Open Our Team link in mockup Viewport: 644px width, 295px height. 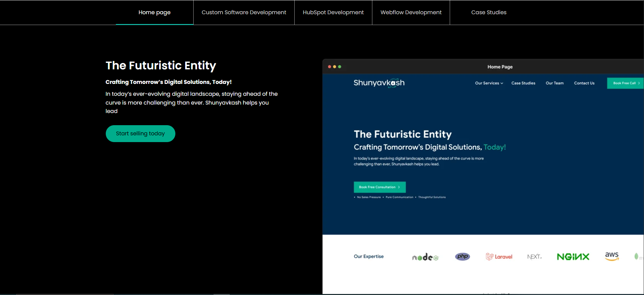point(554,83)
